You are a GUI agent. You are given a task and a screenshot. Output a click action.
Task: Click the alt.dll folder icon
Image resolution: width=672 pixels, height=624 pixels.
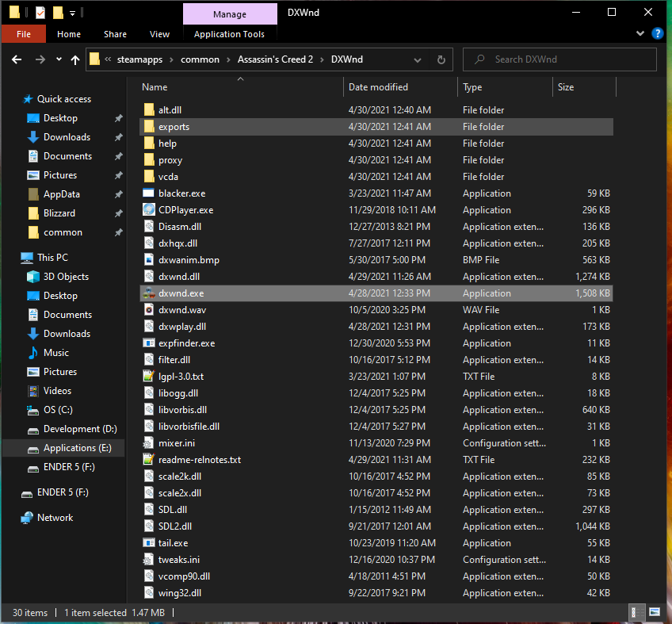[x=149, y=109]
